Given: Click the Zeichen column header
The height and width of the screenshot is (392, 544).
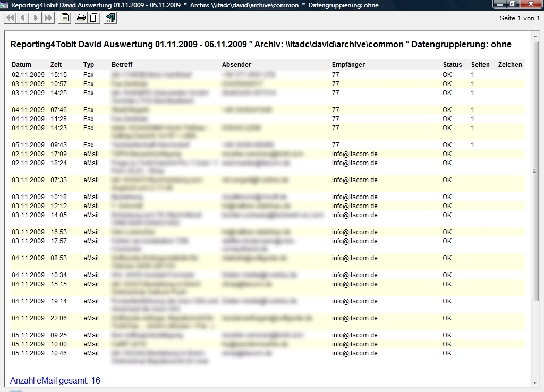Looking at the screenshot, I should (510, 64).
